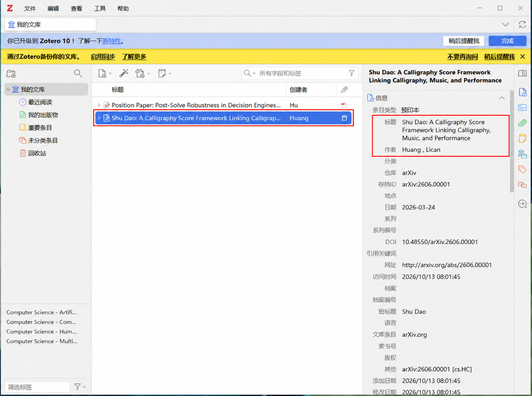
Task: Collapse the 信息 section chevron
Action: [x=502, y=98]
